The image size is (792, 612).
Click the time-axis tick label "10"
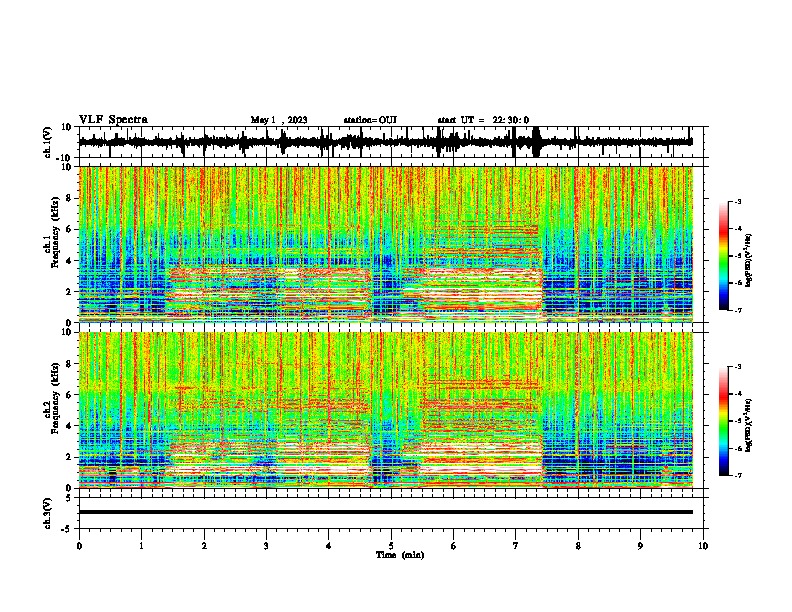703,546
